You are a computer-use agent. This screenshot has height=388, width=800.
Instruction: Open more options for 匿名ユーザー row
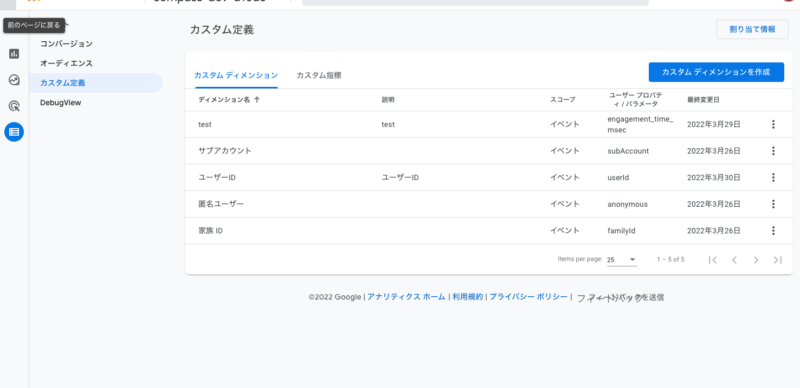pyautogui.click(x=773, y=204)
